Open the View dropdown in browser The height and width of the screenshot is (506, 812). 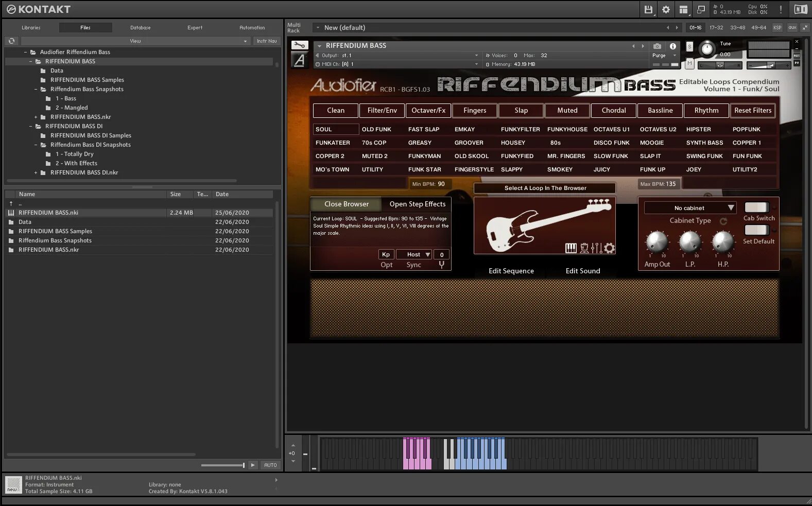tap(135, 41)
